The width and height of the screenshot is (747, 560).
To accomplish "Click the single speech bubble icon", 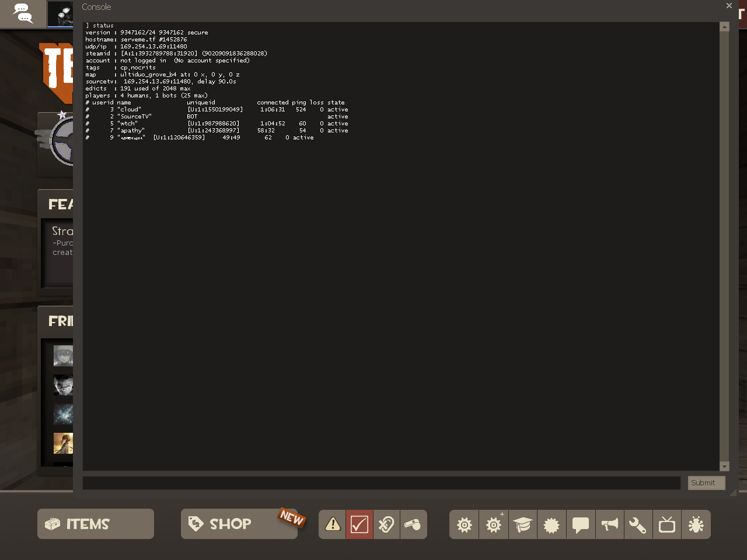I will point(581,524).
